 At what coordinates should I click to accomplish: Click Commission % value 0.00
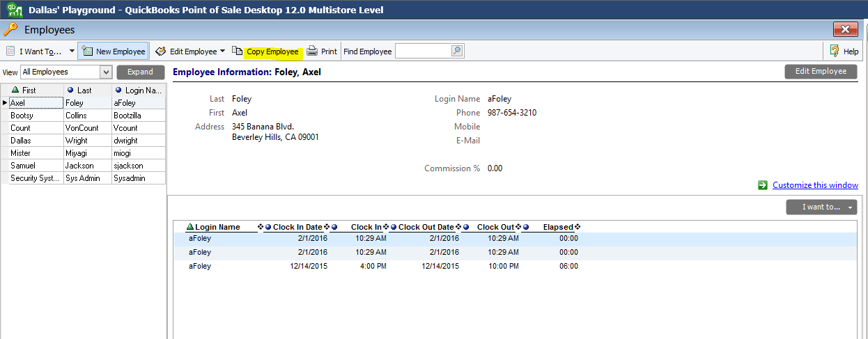point(495,168)
